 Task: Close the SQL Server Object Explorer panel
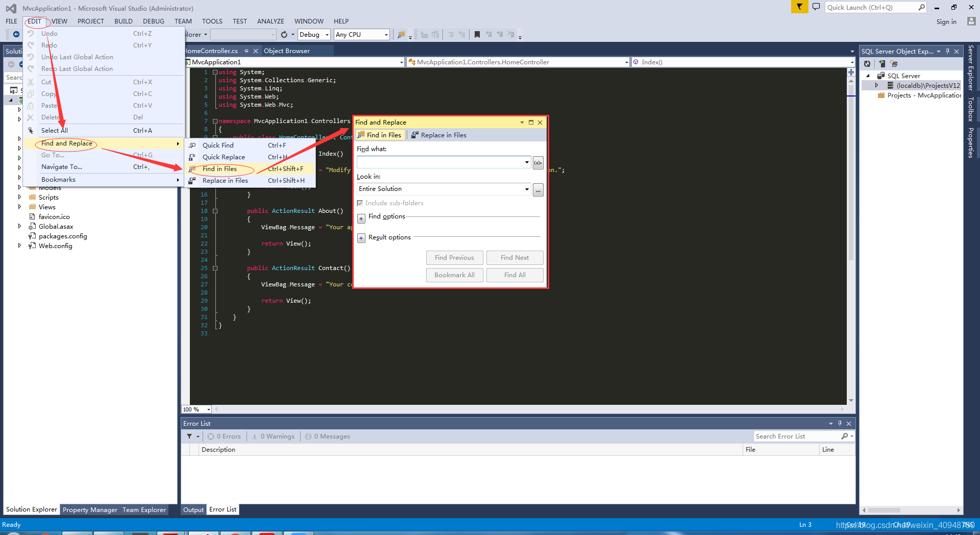point(957,51)
